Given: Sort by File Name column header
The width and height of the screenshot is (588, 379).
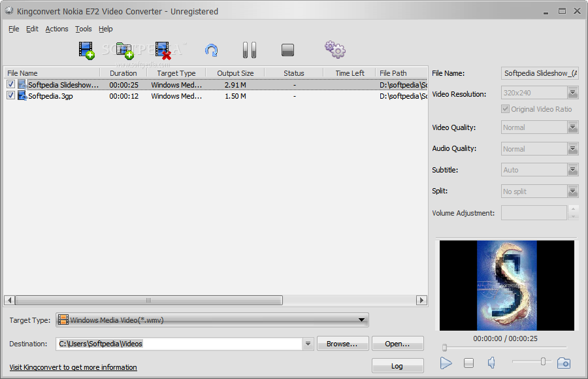Looking at the screenshot, I should (x=52, y=73).
